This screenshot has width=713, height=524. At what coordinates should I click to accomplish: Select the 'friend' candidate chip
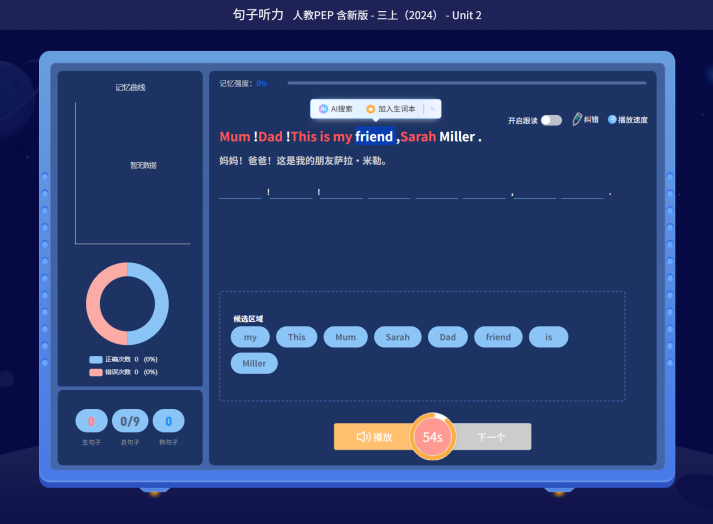498,337
